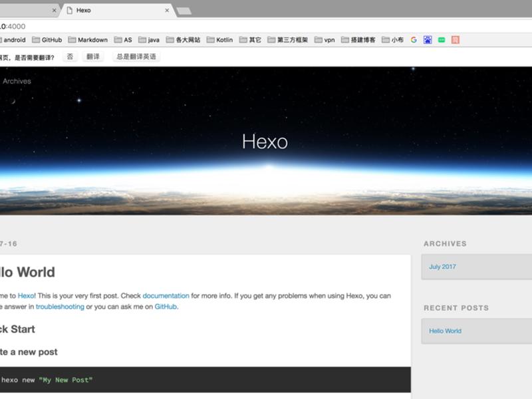Open the Google bookmark icon

click(x=414, y=40)
